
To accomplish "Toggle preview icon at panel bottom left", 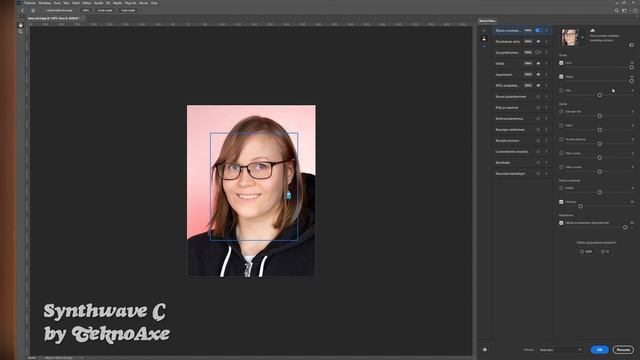I will point(484,350).
